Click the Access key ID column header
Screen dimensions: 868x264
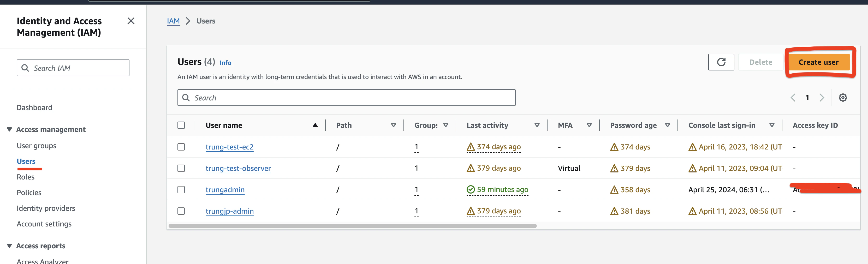point(815,125)
